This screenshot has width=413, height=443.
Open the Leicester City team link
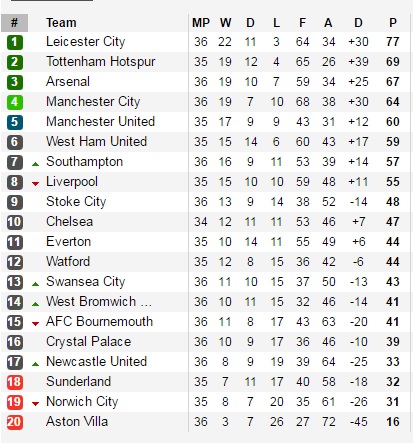pyautogui.click(x=86, y=42)
